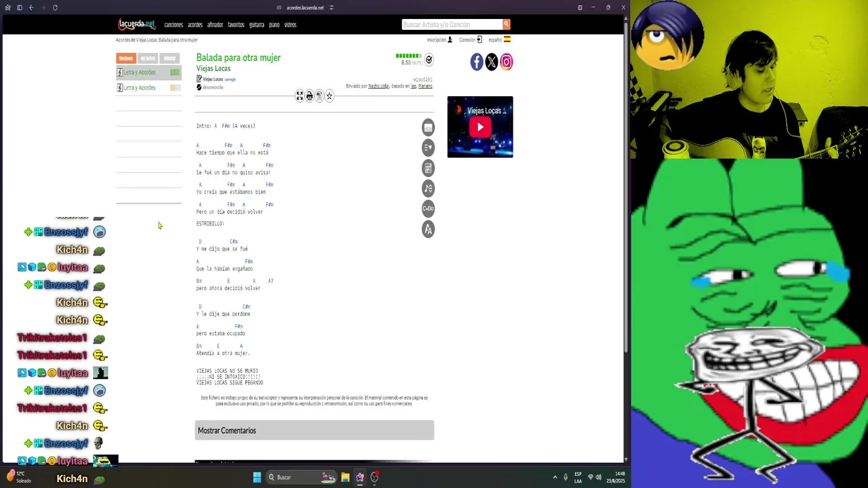Click the Buscar Artista y/o Canción field
Viewport: 868px width, 488px height.
[x=452, y=24]
